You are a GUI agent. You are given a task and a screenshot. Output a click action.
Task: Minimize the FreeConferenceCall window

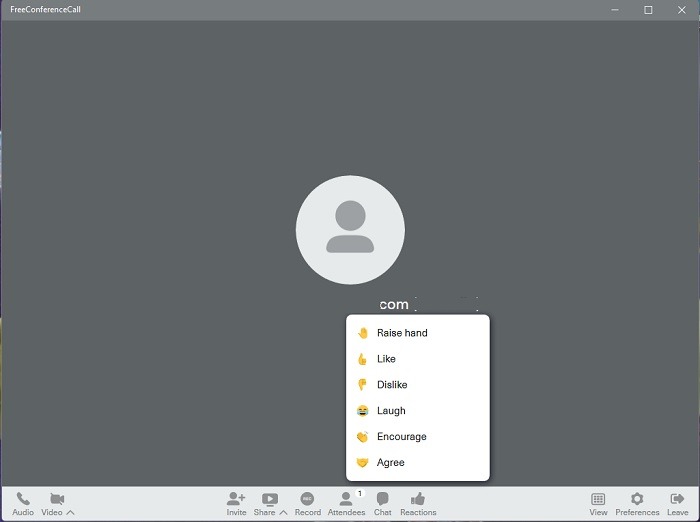615,10
